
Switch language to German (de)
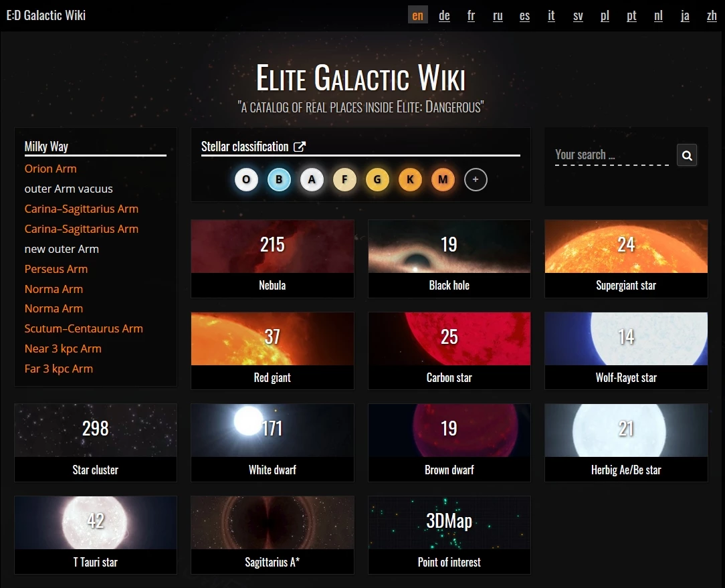click(x=444, y=15)
